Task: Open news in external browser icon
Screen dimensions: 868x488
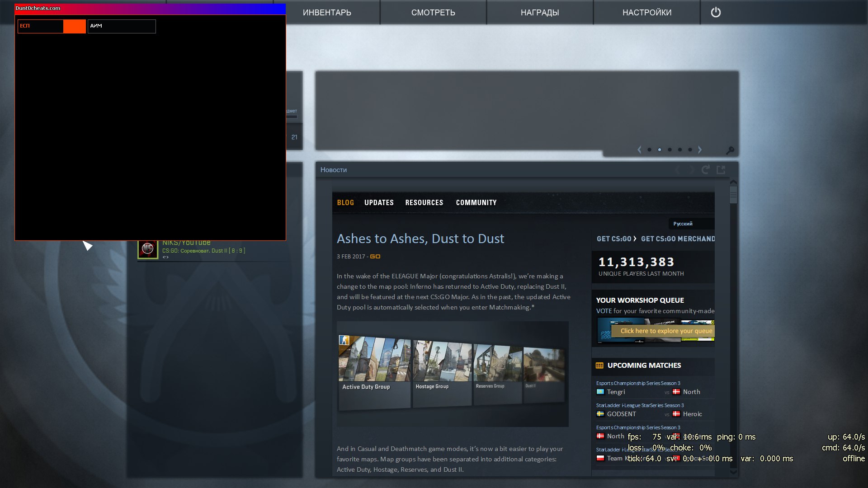Action: click(x=721, y=169)
